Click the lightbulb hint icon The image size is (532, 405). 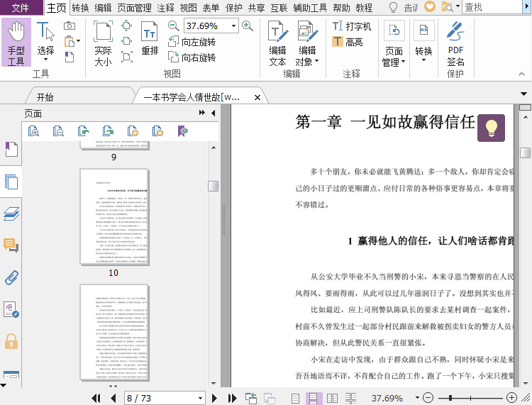491,128
